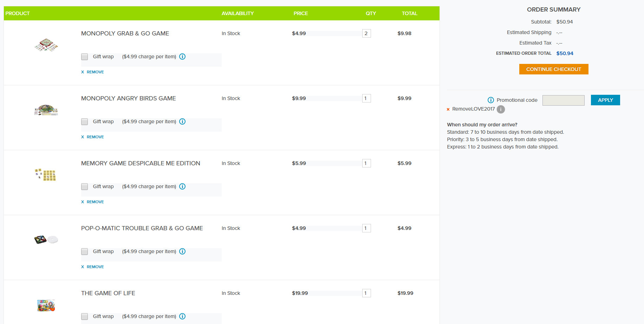Click the PRODUCT column header
The image size is (644, 324).
(18, 13)
